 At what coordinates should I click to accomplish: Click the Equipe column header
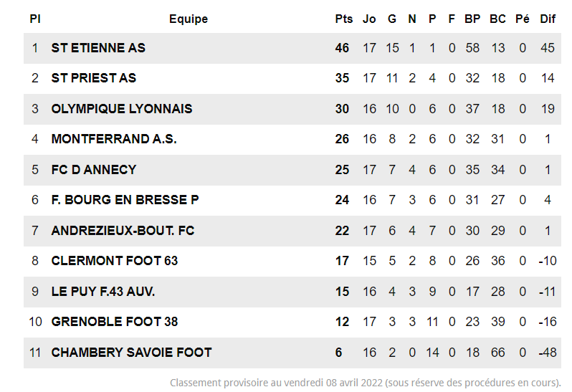[x=189, y=19]
